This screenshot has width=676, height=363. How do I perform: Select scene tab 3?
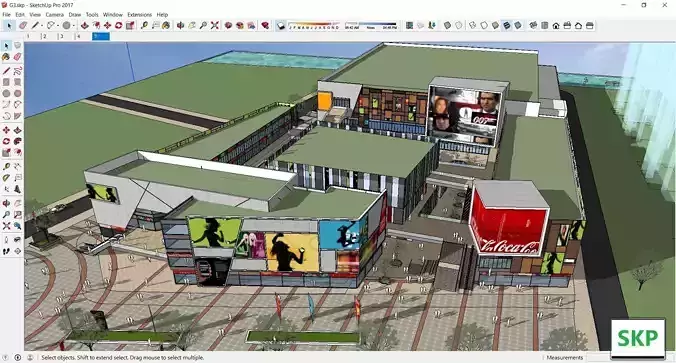(x=62, y=37)
